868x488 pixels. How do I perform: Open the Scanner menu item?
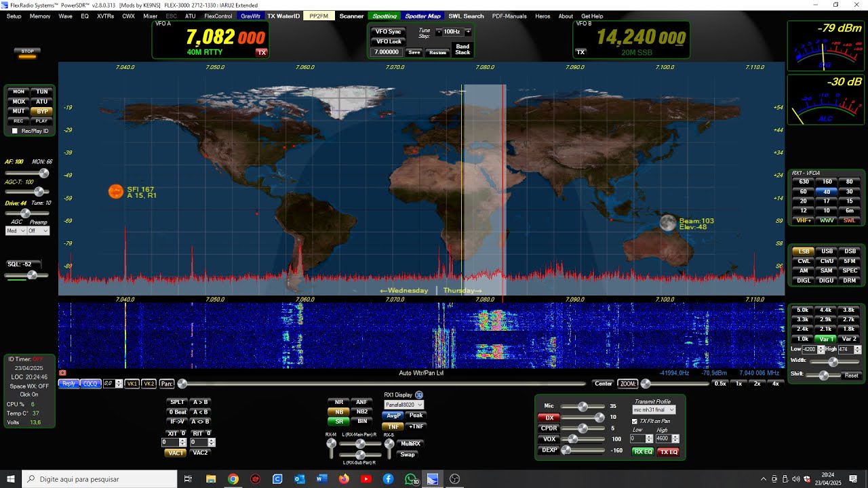point(352,16)
